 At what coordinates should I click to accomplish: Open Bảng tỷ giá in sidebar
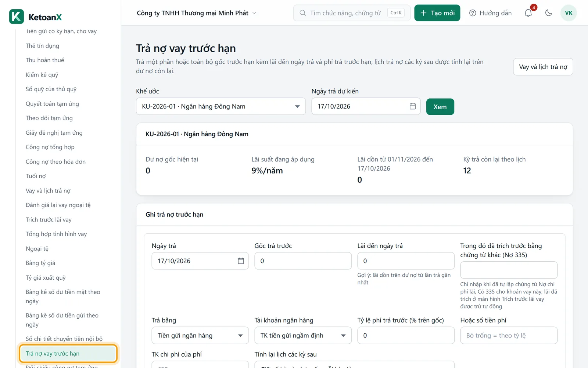click(40, 263)
